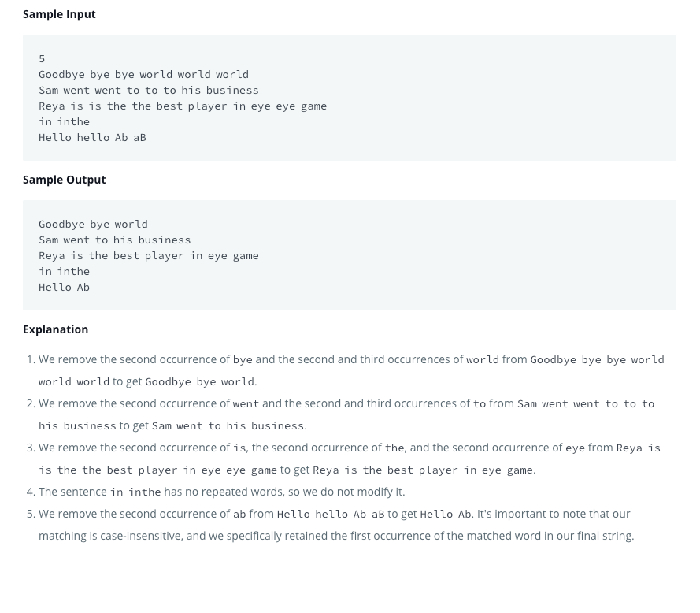The height and width of the screenshot is (613, 700).
Task: Click 'Sam went to his business' output line
Action: coord(115,240)
